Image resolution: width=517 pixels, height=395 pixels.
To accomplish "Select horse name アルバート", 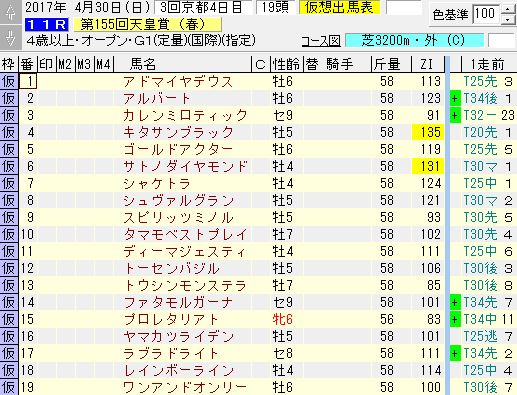I will (157, 99).
